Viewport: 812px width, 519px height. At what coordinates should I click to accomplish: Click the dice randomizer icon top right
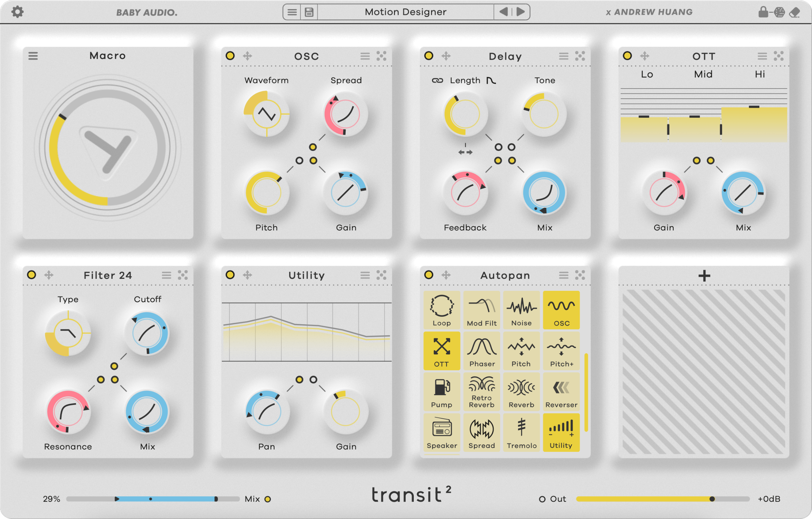[x=779, y=11]
